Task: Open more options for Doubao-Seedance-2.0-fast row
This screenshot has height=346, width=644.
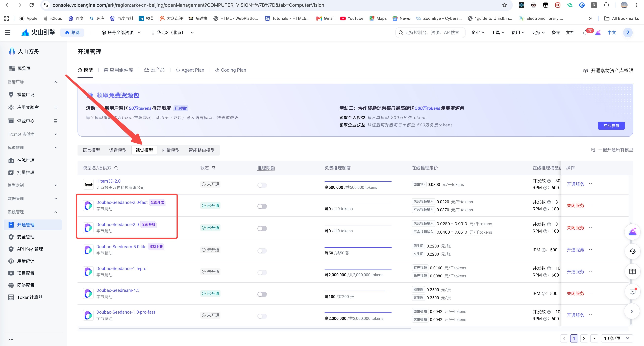Action: [591, 205]
